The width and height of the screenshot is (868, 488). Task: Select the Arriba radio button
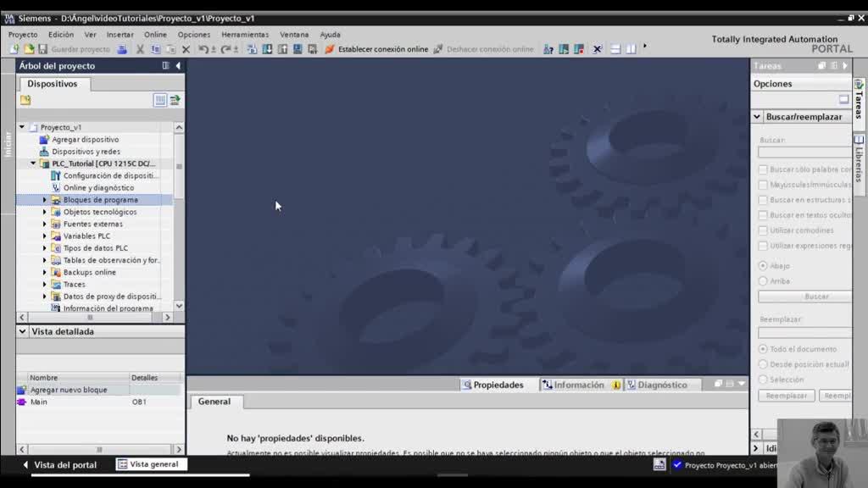(763, 281)
